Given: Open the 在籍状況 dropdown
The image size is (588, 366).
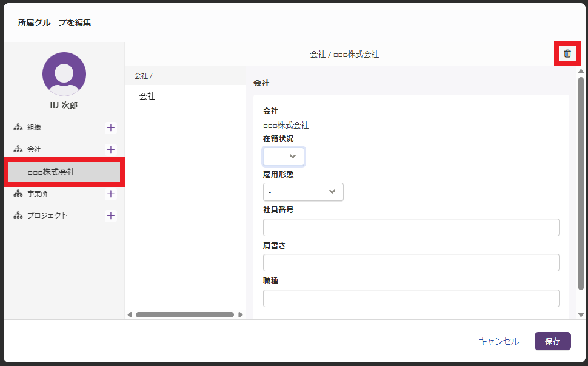Looking at the screenshot, I should pyautogui.click(x=283, y=157).
